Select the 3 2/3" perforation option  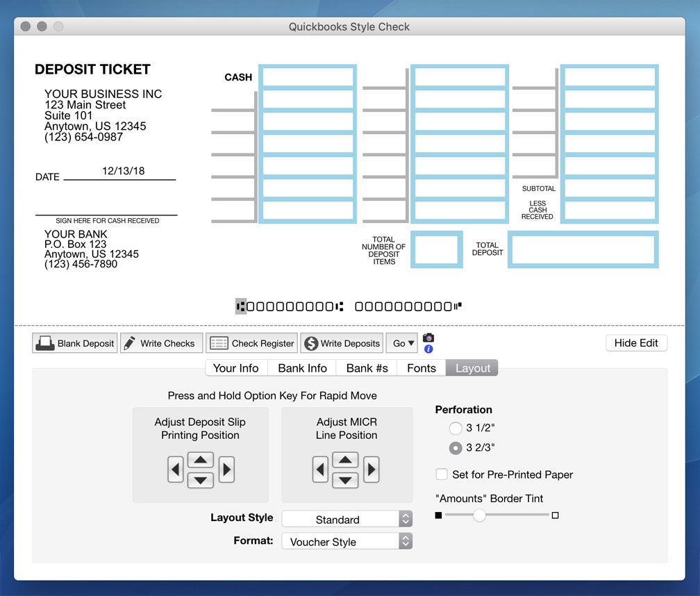(x=456, y=448)
